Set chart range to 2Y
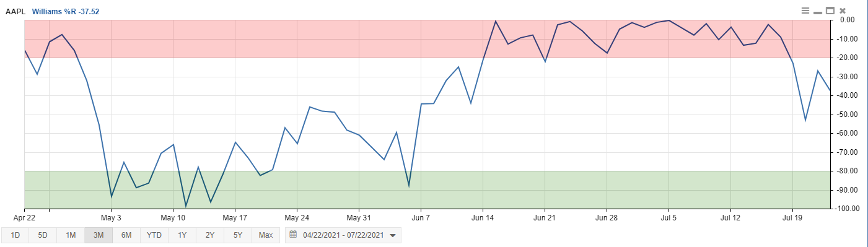The height and width of the screenshot is (247, 868). 210,235
